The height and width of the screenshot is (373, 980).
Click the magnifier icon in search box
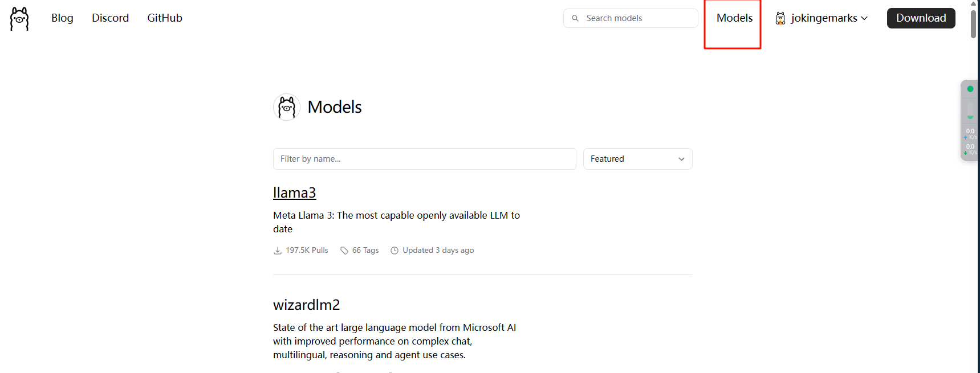click(575, 18)
